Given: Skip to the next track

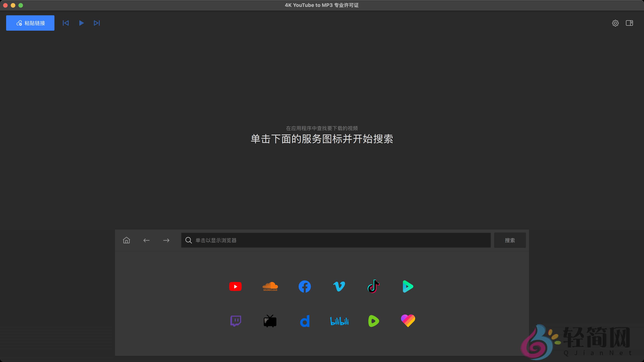Looking at the screenshot, I should coord(97,23).
